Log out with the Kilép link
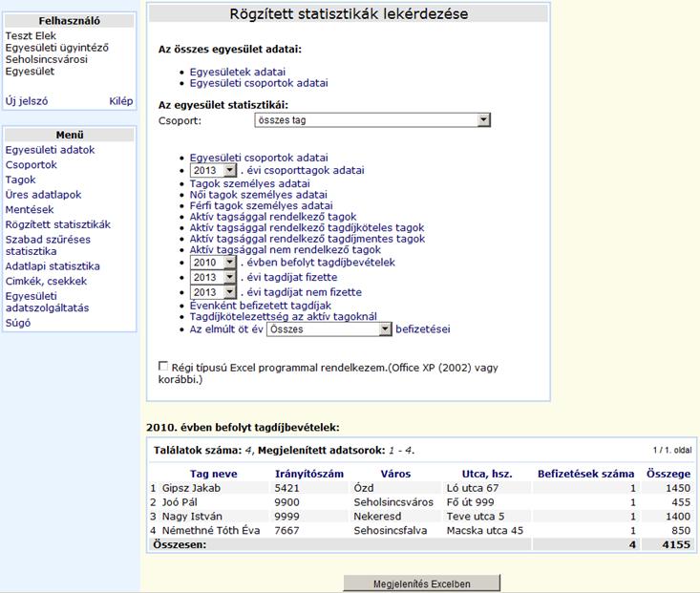 pos(121,101)
